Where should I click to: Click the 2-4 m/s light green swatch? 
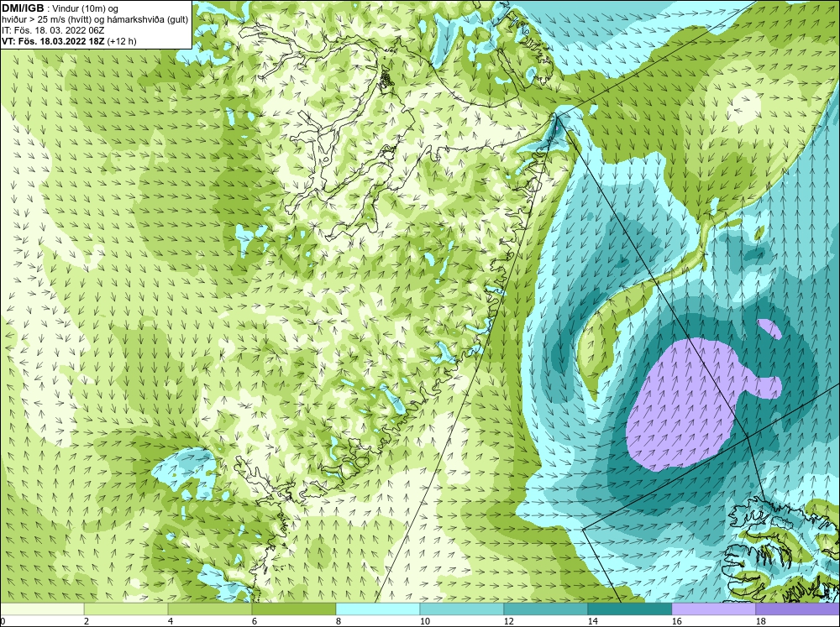(x=126, y=609)
